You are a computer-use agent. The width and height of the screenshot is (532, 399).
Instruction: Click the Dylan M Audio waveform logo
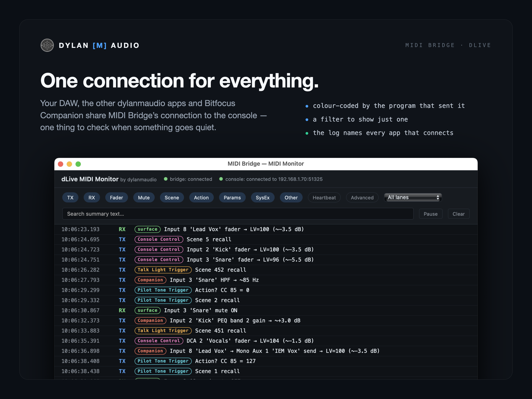(x=47, y=45)
